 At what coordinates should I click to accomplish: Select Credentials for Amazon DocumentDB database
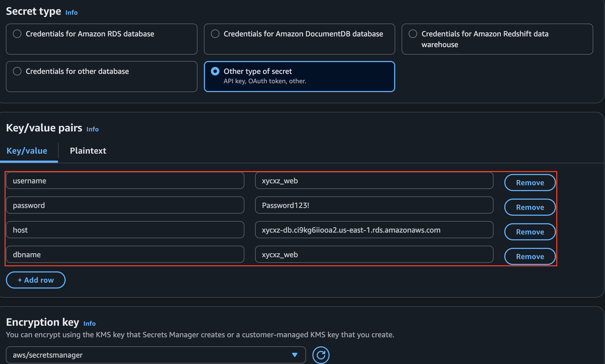coord(215,34)
